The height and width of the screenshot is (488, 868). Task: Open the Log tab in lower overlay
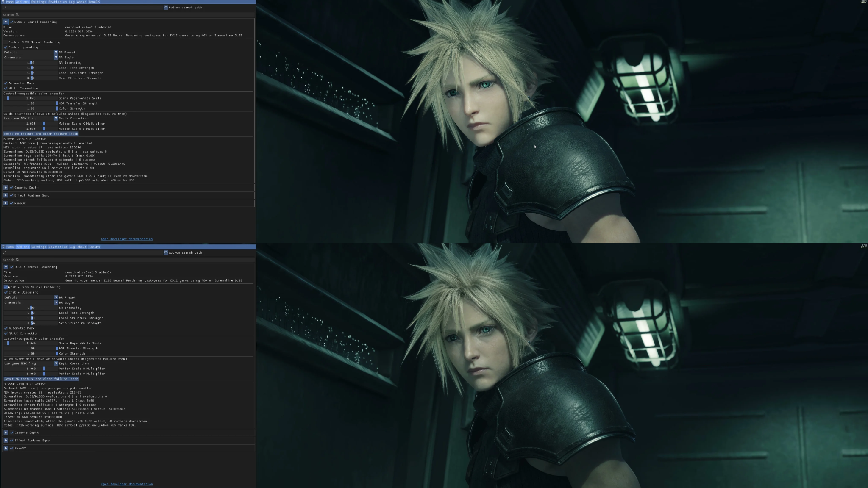(72, 247)
